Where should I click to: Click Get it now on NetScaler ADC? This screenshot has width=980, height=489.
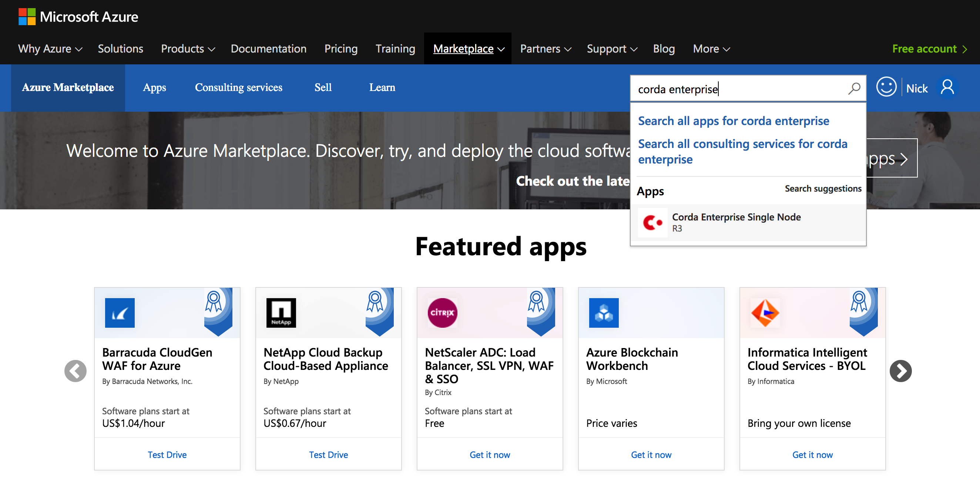coord(490,454)
